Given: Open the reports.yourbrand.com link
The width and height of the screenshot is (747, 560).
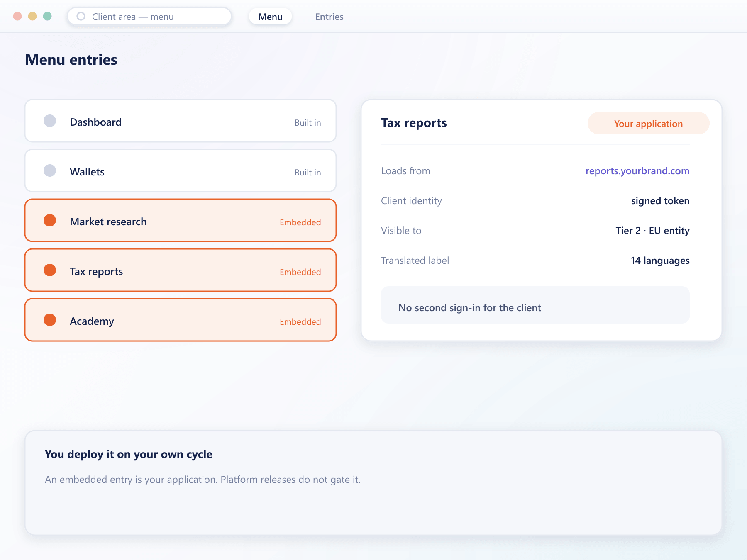Looking at the screenshot, I should pos(637,171).
